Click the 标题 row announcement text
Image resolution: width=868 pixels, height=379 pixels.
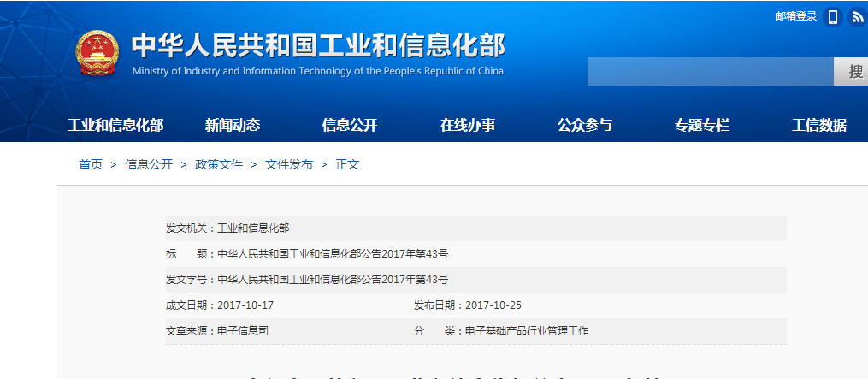(333, 254)
